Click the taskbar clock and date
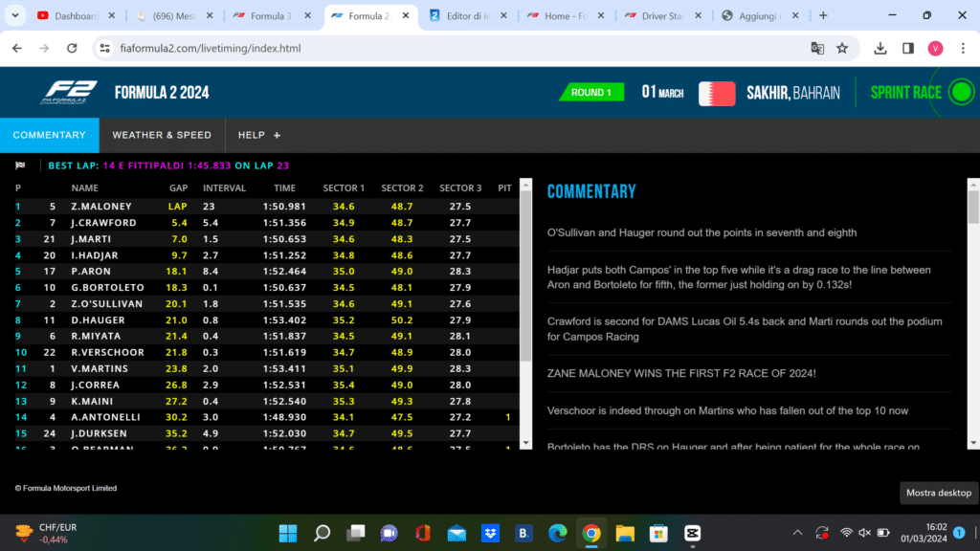This screenshot has height=551, width=980. point(924,533)
